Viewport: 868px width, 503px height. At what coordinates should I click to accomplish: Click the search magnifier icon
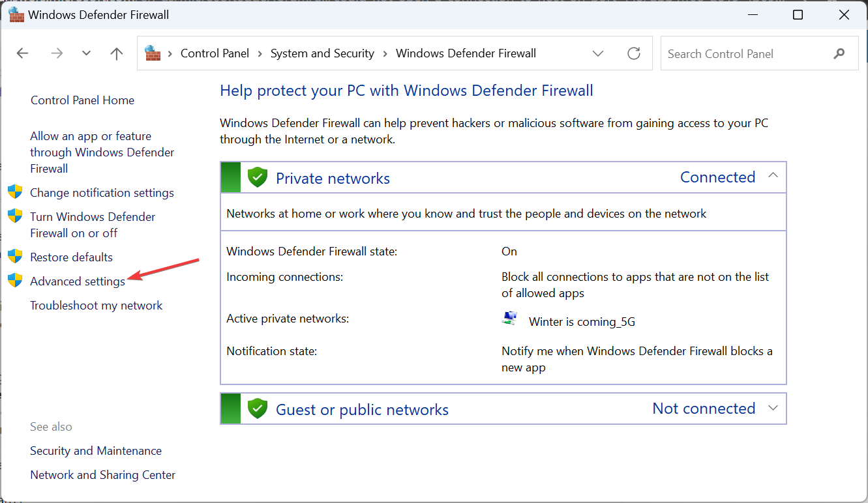(839, 54)
